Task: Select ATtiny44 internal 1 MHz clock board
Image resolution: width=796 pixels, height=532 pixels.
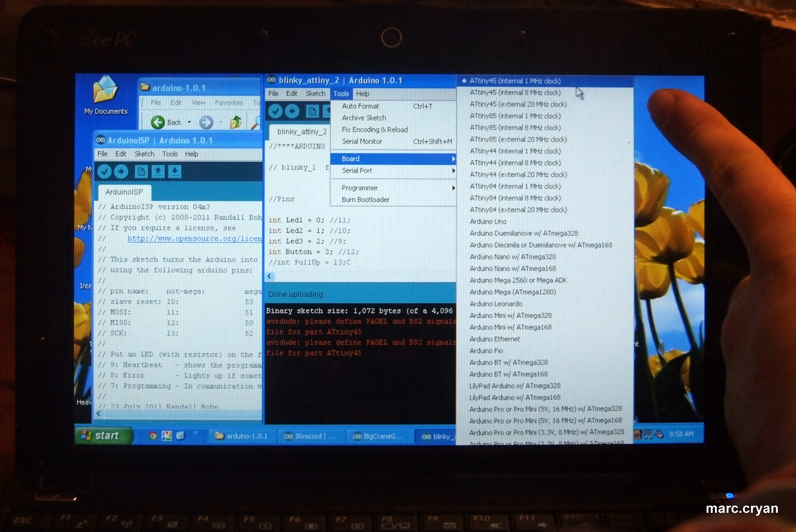Action: 545,151
